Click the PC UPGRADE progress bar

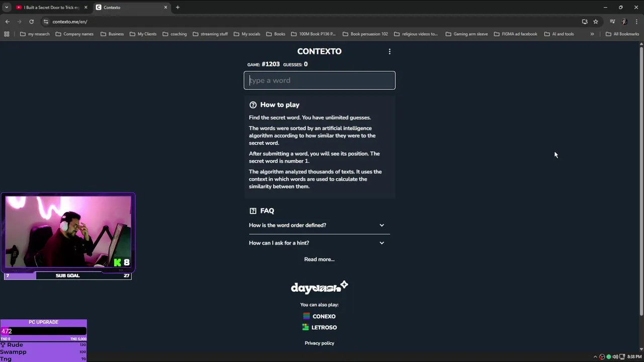pyautogui.click(x=43, y=331)
